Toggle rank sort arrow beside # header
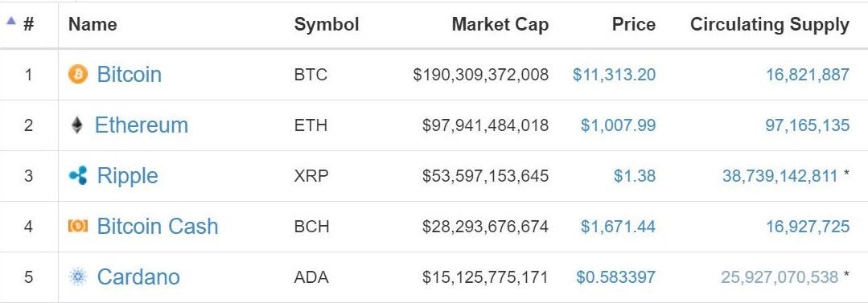This screenshot has height=303, width=868. pos(10,21)
